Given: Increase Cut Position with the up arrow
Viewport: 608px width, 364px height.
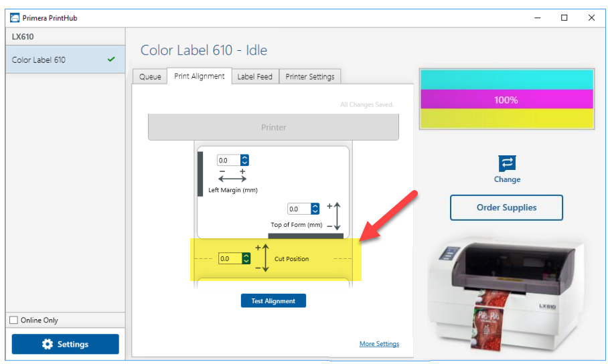Looking at the screenshot, I should point(246,256).
